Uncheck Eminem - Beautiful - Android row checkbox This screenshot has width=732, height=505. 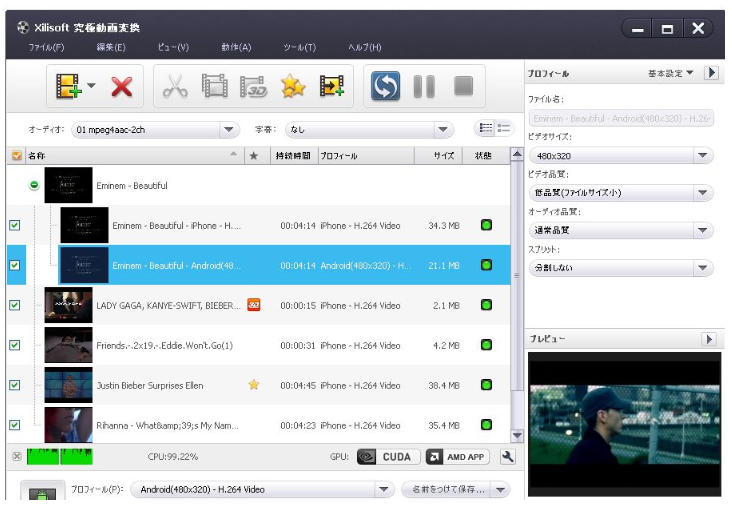15,265
